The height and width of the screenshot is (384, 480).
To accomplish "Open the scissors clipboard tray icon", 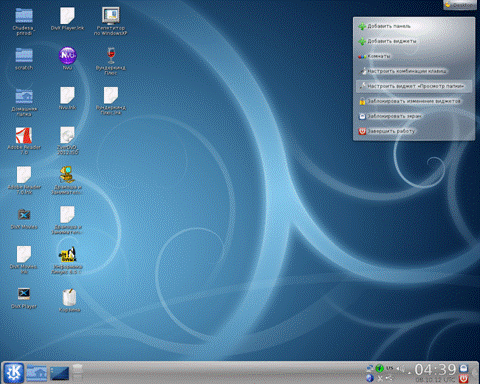I will [379, 378].
